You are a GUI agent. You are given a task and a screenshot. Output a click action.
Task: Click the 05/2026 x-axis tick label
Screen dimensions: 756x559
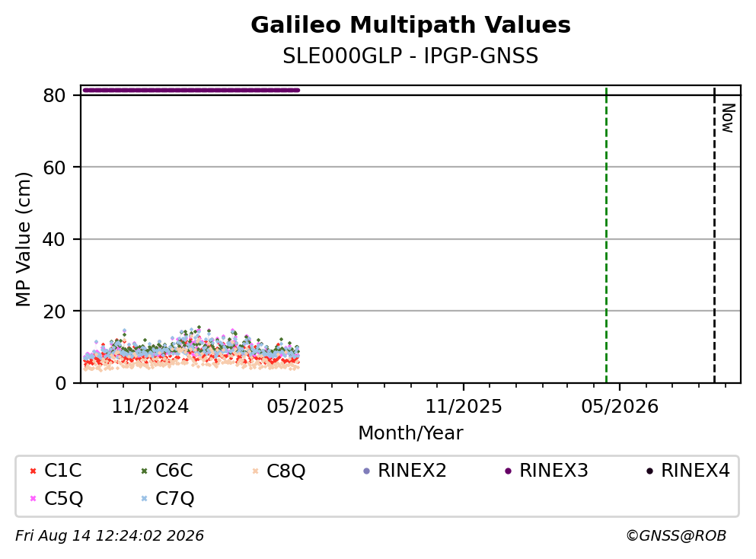[x=620, y=407]
